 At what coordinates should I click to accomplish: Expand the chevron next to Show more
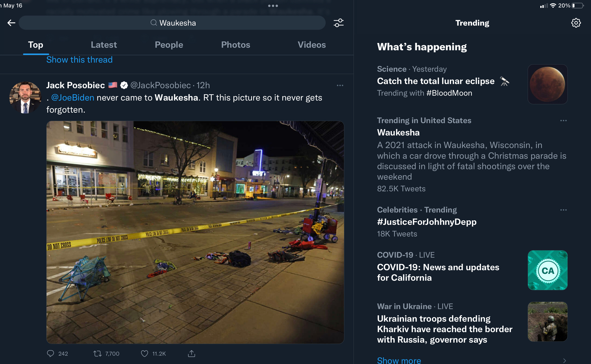point(564,361)
